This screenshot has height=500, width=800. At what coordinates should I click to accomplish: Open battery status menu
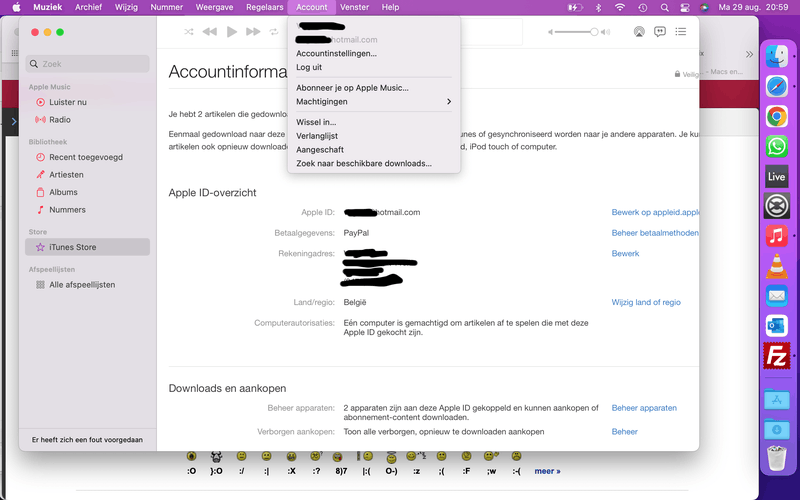[x=574, y=7]
